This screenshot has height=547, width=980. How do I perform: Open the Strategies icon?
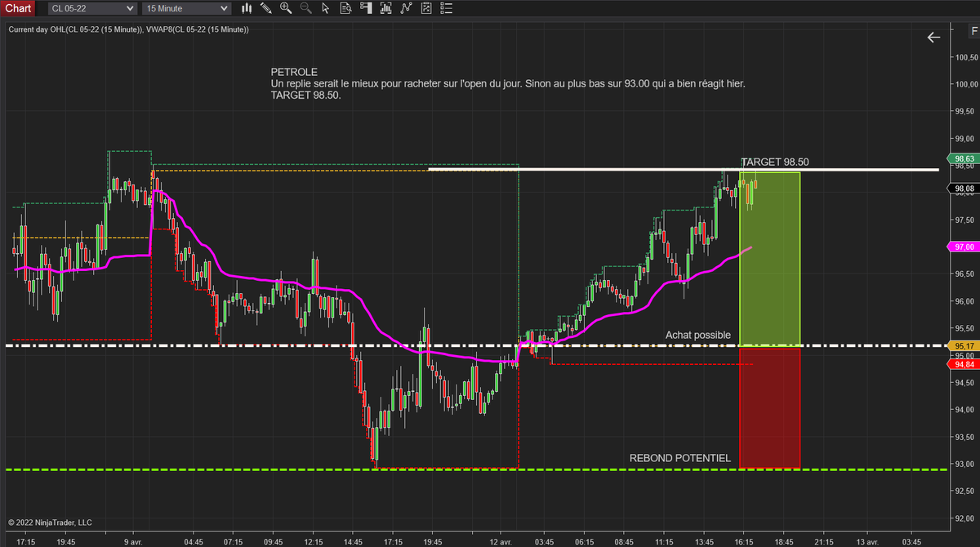(425, 8)
